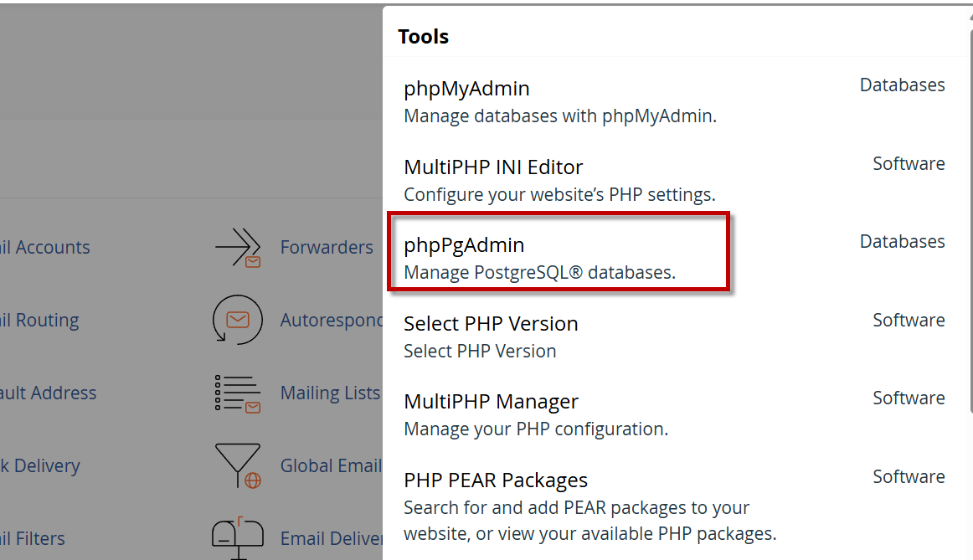Open the Forwarders text link
Image resolution: width=973 pixels, height=560 pixels.
(x=327, y=248)
